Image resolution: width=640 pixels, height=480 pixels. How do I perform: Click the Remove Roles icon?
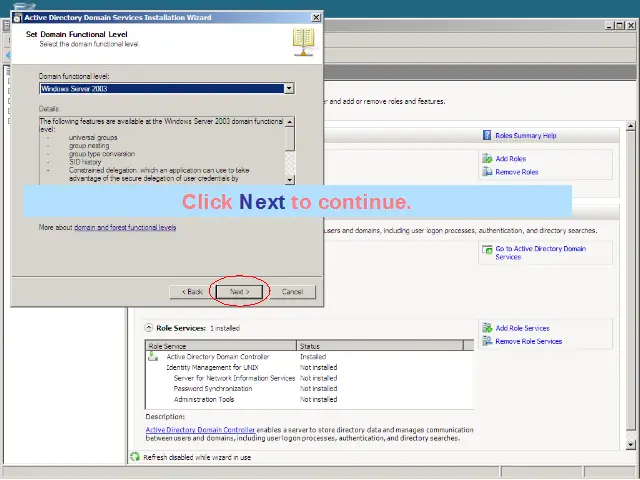487,171
